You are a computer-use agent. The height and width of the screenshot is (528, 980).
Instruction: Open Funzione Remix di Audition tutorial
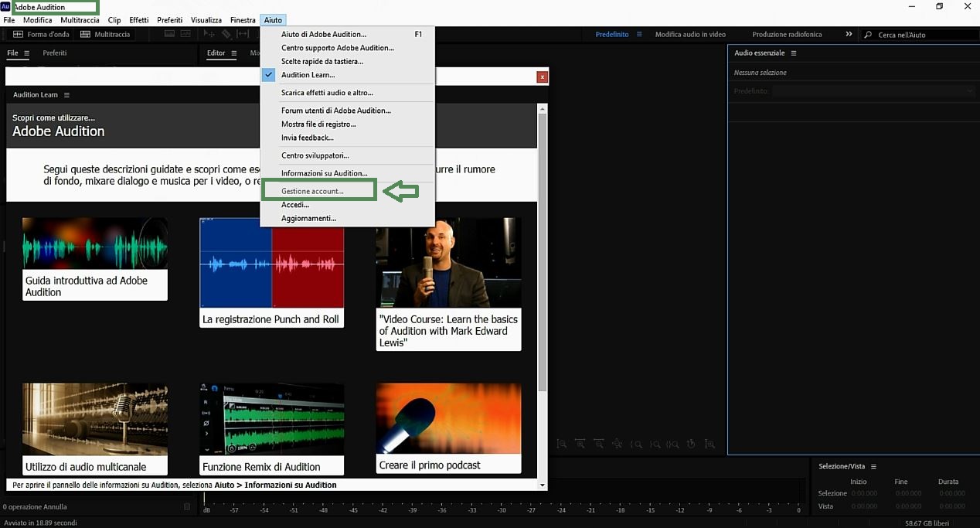click(x=271, y=429)
